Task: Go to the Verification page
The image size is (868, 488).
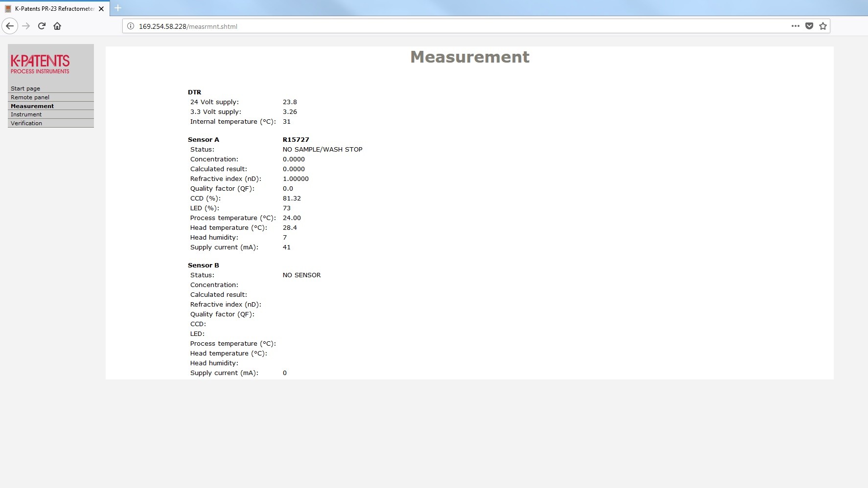Action: point(26,123)
